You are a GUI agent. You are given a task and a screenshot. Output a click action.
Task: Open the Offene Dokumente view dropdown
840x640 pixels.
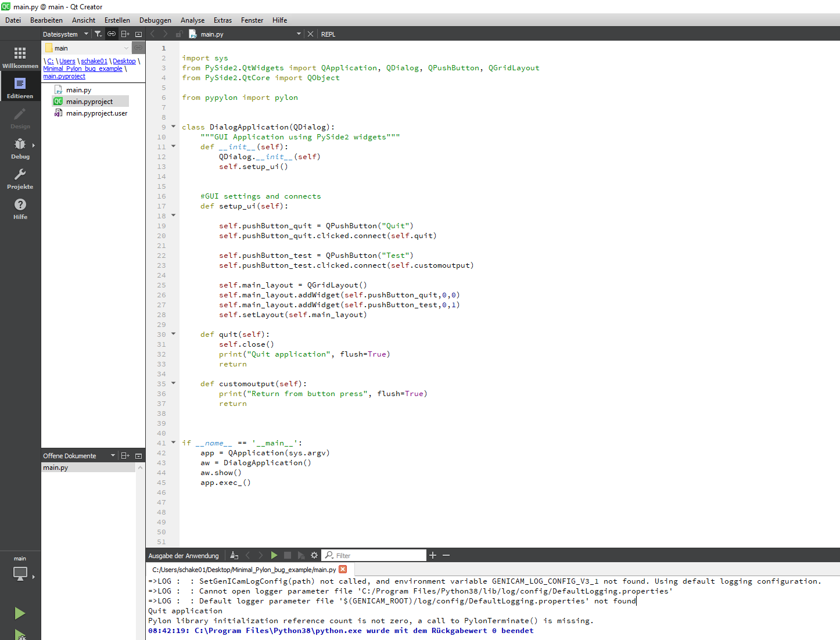pyautogui.click(x=79, y=456)
